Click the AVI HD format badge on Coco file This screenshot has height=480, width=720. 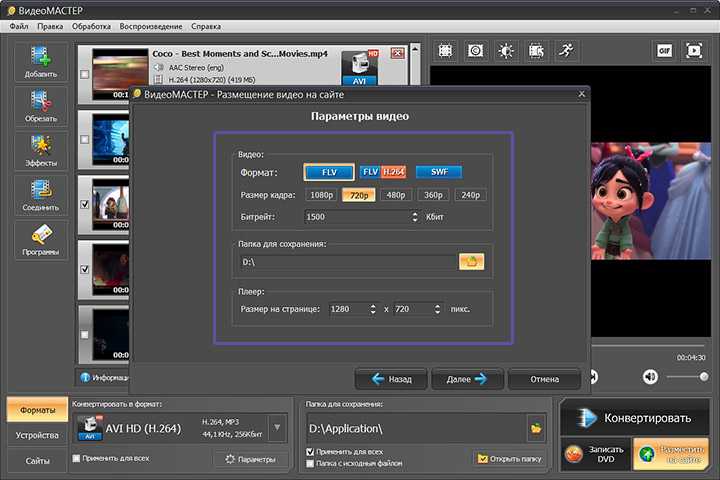360,68
